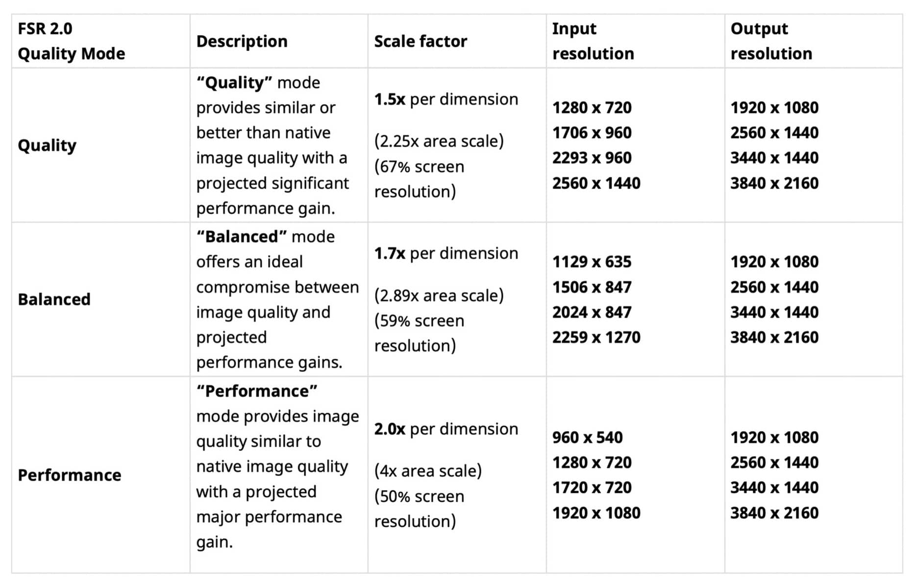Click the "1706 x 960" input resolution
This screenshot has width=917, height=588.
pos(592,133)
